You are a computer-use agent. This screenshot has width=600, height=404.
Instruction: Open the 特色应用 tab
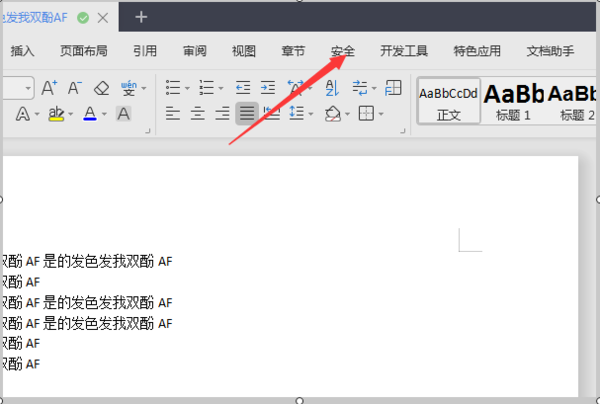point(477,51)
